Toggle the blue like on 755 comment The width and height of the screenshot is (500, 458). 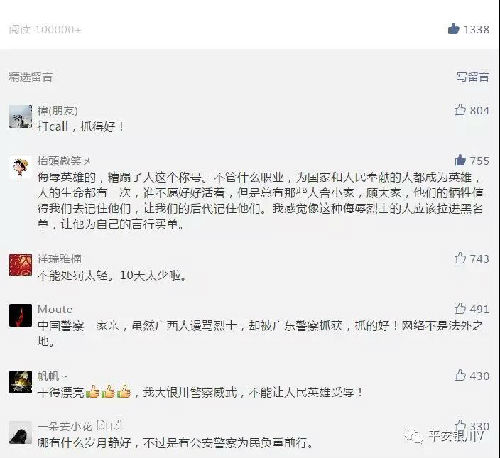point(460,160)
